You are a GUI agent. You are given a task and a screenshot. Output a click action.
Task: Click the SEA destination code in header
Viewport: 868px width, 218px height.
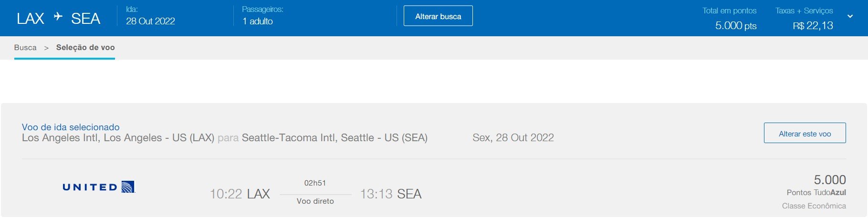[x=85, y=19]
